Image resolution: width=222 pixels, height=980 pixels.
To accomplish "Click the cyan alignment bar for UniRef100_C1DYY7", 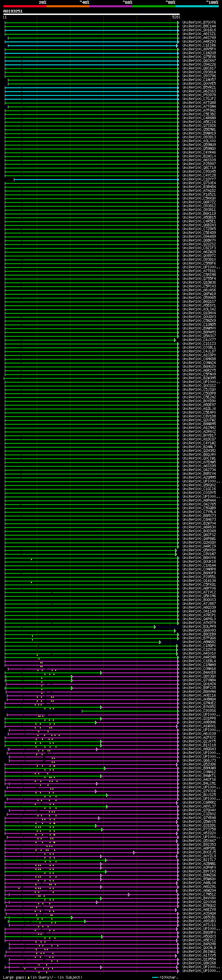I will [x=96, y=179].
